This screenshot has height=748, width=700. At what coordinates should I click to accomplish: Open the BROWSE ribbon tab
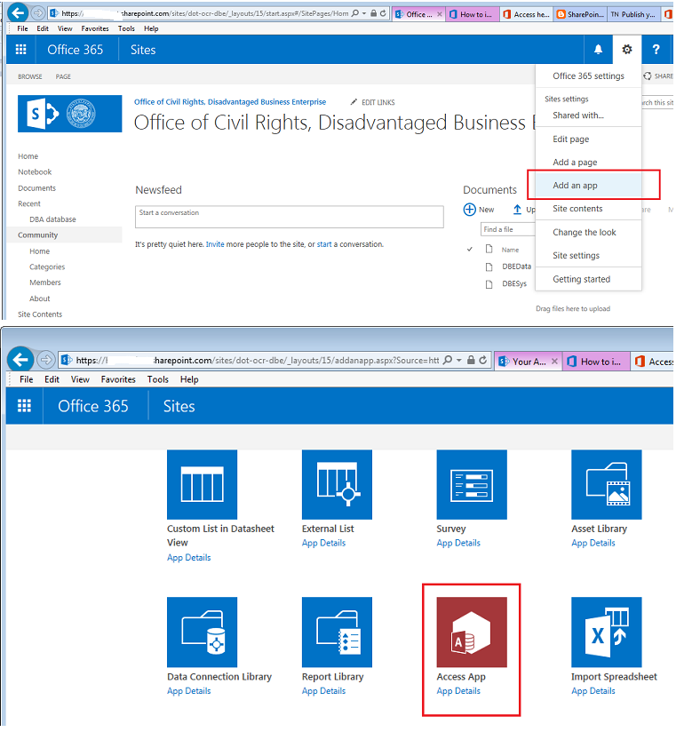[30, 76]
